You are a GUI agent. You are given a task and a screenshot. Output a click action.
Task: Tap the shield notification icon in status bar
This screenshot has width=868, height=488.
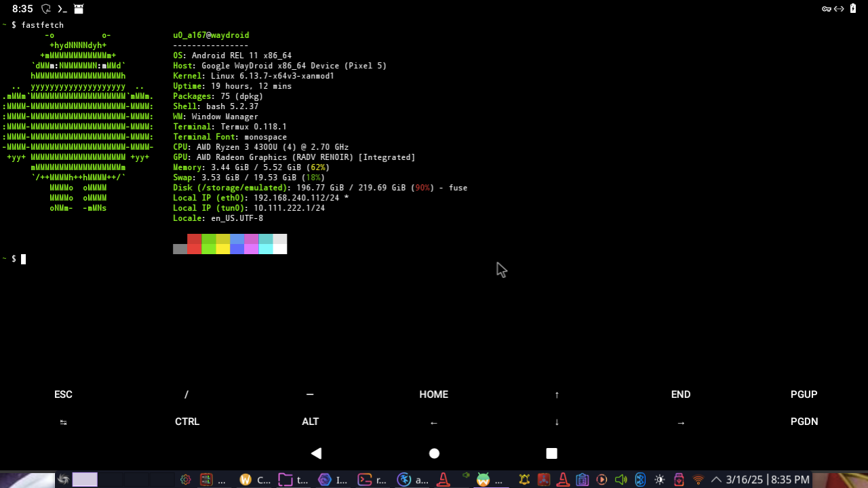46,9
